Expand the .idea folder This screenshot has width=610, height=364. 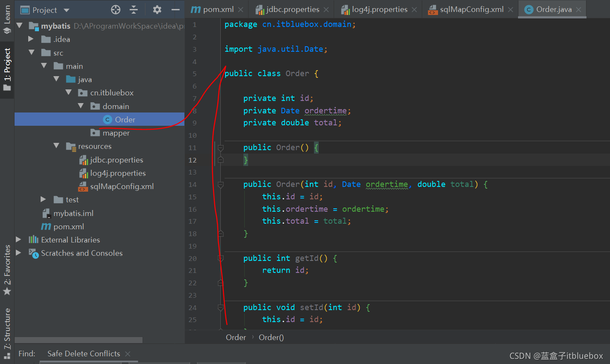[31, 39]
